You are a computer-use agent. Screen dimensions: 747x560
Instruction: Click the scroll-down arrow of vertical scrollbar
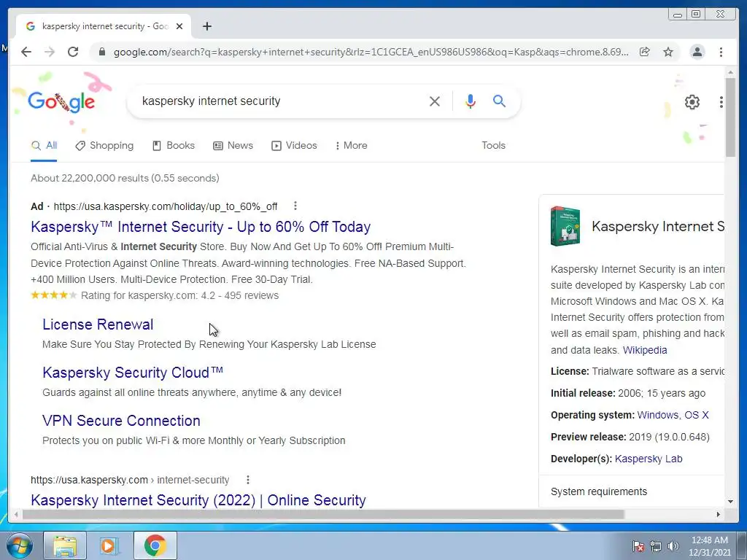(730, 502)
